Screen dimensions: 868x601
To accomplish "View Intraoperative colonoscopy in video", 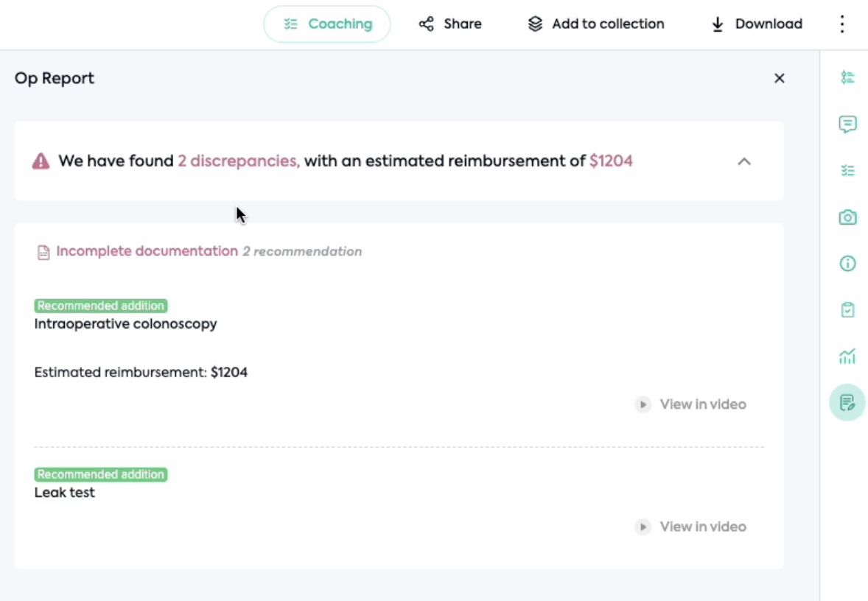I will (x=691, y=404).
